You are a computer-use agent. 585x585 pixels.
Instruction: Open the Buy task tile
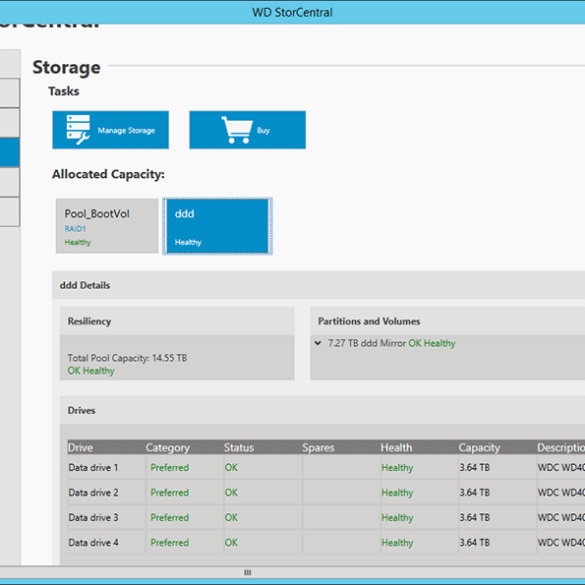click(247, 130)
